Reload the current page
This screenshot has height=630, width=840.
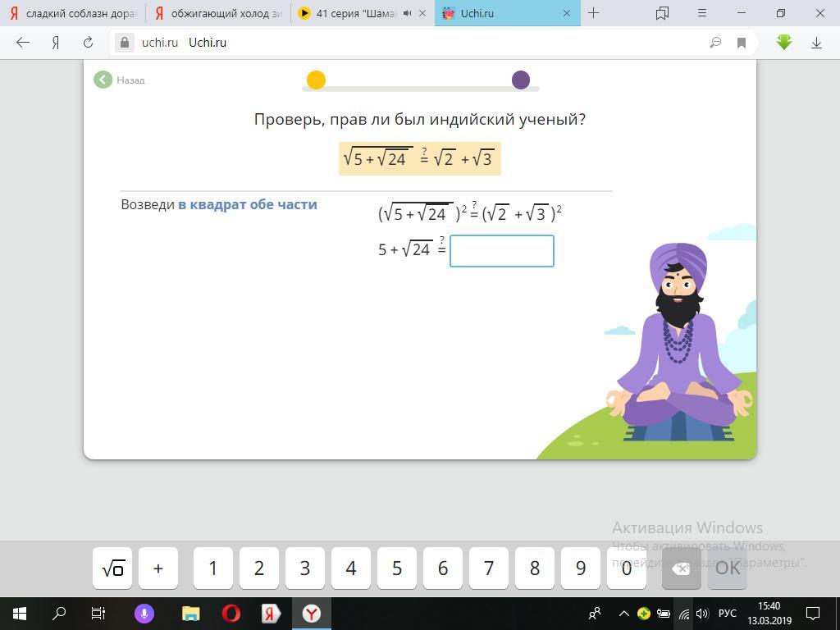pos(89,43)
